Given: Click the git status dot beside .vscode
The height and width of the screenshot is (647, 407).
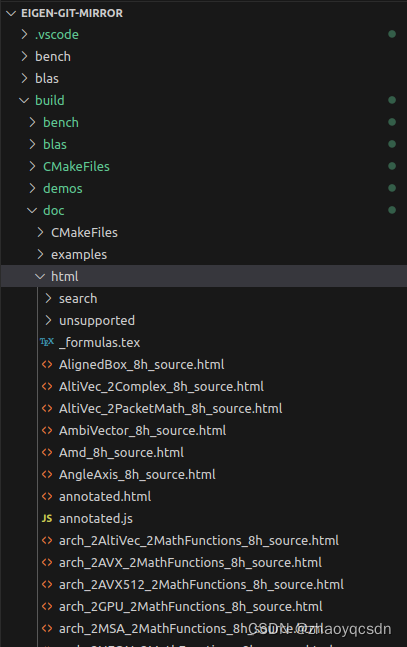Looking at the screenshot, I should pyautogui.click(x=392, y=34).
